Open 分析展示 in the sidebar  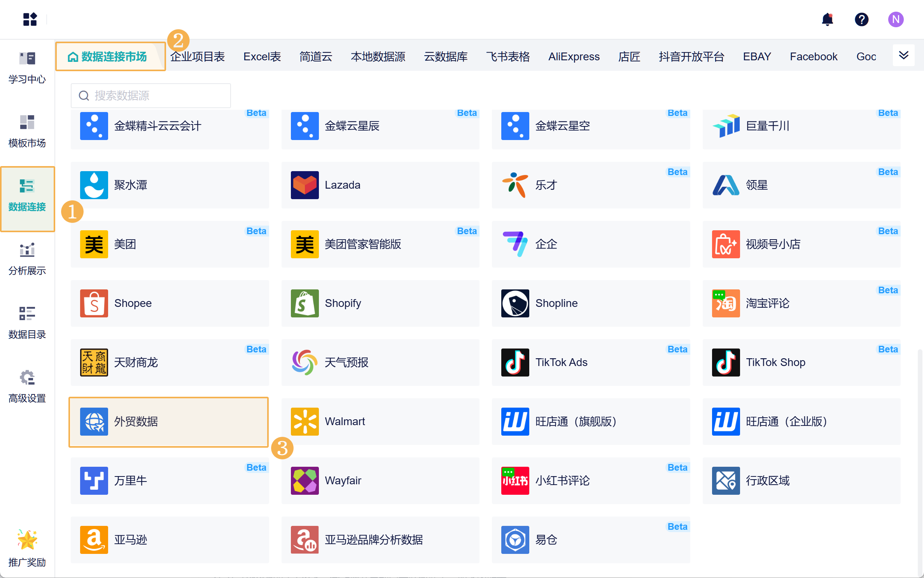coord(27,259)
